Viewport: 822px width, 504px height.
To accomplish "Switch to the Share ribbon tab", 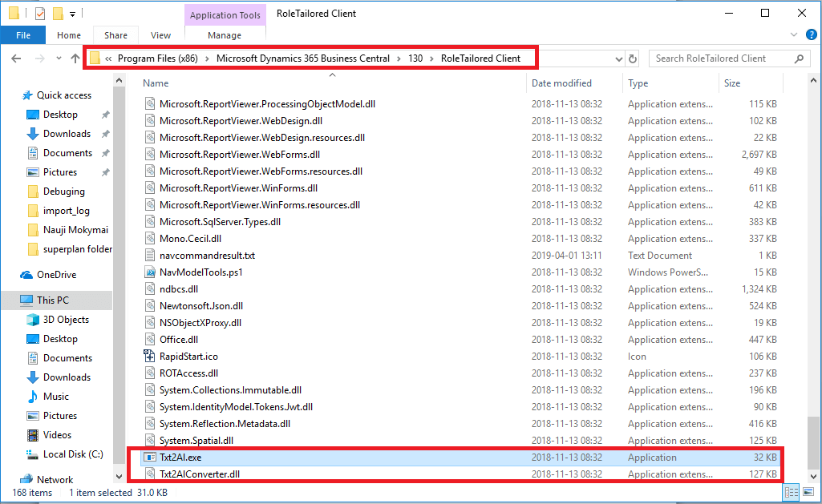I will coord(115,35).
